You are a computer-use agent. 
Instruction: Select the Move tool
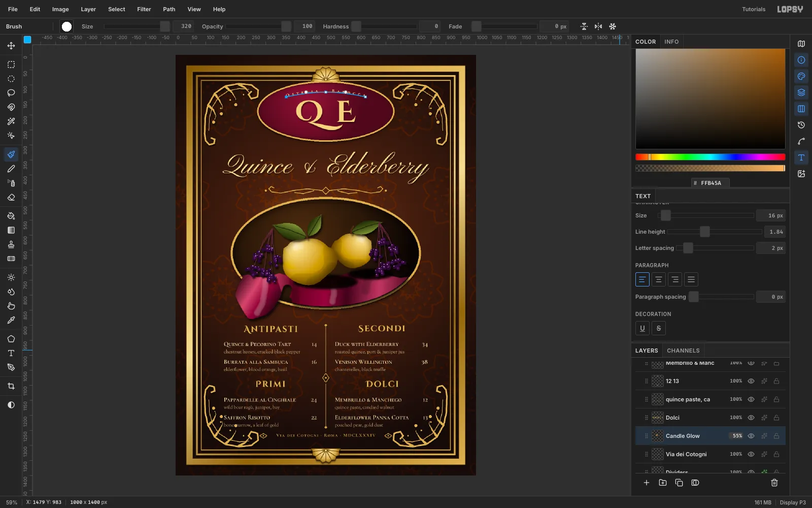(11, 46)
